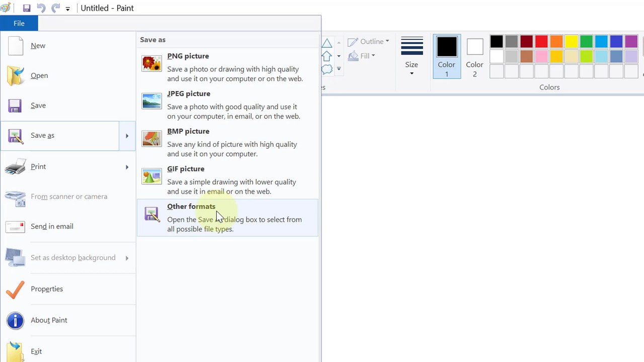Choose Exit from the File menu
The width and height of the screenshot is (644, 362).
click(x=68, y=351)
